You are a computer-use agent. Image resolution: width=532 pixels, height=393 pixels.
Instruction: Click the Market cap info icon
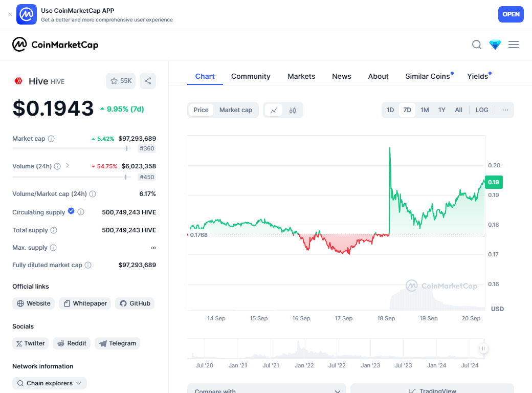click(51, 139)
